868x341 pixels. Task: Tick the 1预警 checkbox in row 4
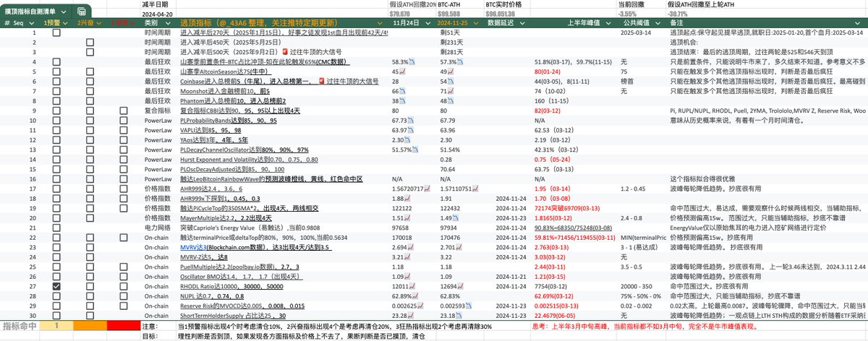click(x=56, y=62)
